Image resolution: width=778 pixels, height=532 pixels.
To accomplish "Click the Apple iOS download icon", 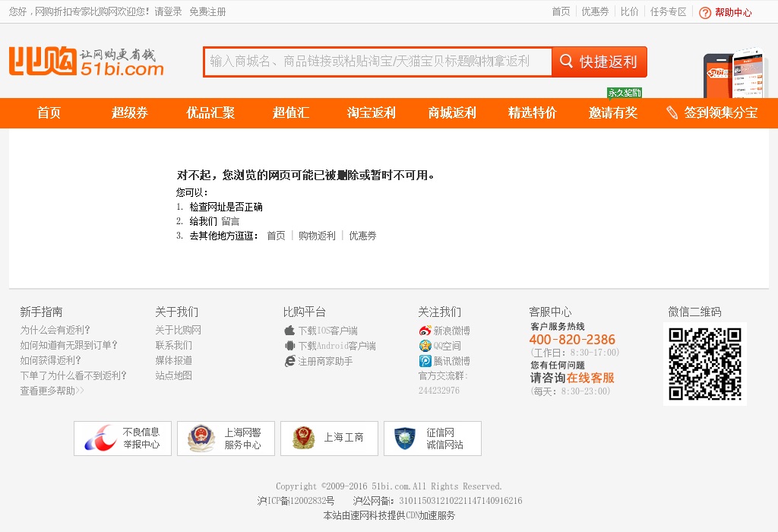I will coord(289,331).
